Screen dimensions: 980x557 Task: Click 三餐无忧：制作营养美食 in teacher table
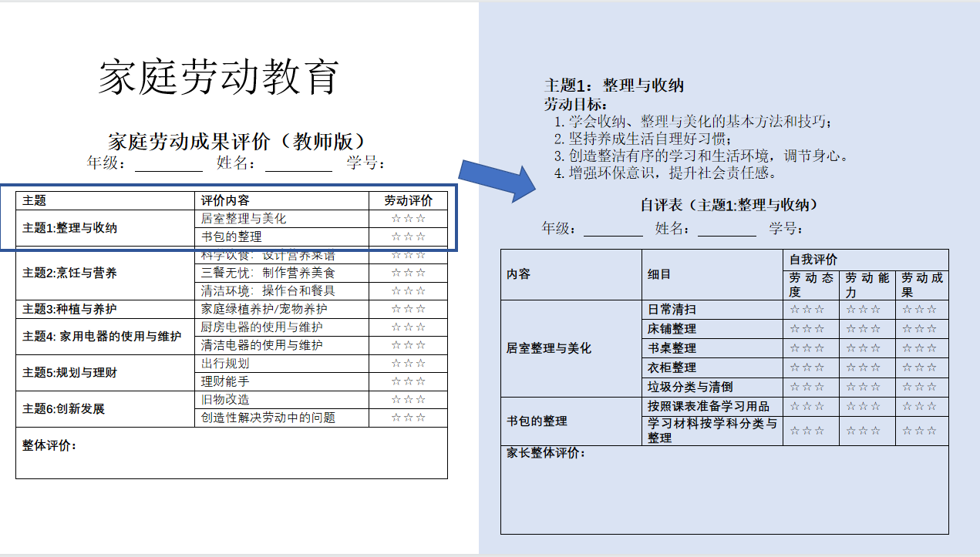pyautogui.click(x=268, y=273)
